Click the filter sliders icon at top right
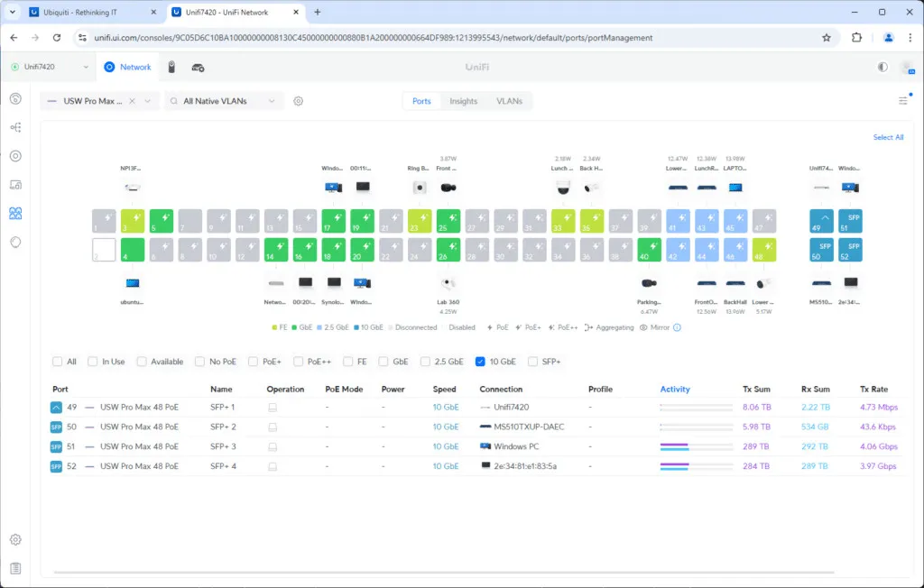This screenshot has width=924, height=588. [903, 101]
